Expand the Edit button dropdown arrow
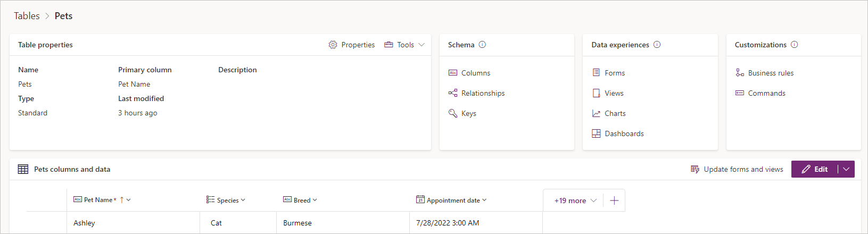The width and height of the screenshot is (868, 234). 846,169
